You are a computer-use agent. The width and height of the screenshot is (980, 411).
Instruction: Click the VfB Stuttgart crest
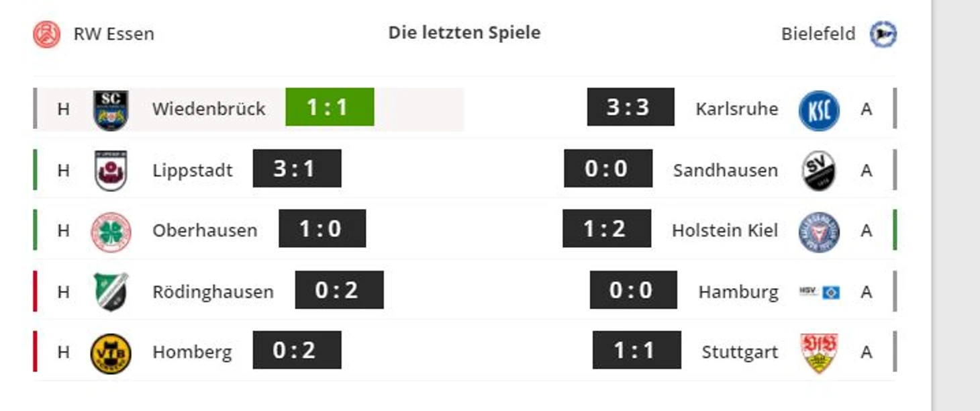[x=819, y=353]
